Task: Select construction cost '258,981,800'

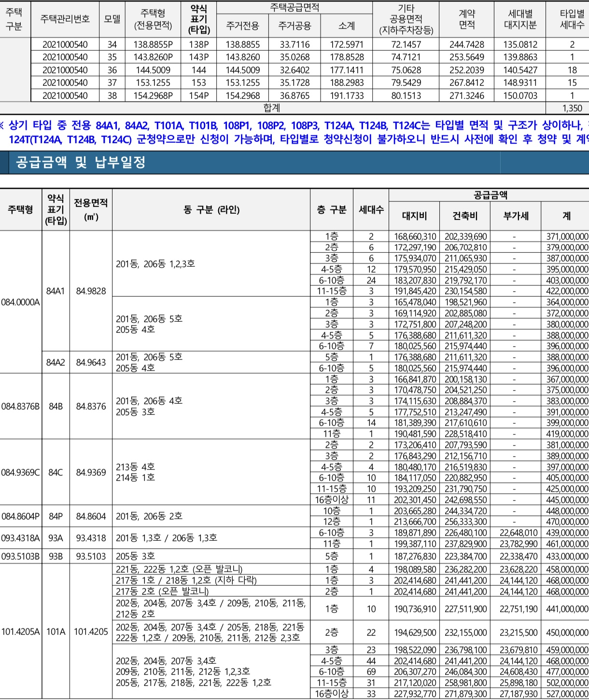Action: (466, 683)
